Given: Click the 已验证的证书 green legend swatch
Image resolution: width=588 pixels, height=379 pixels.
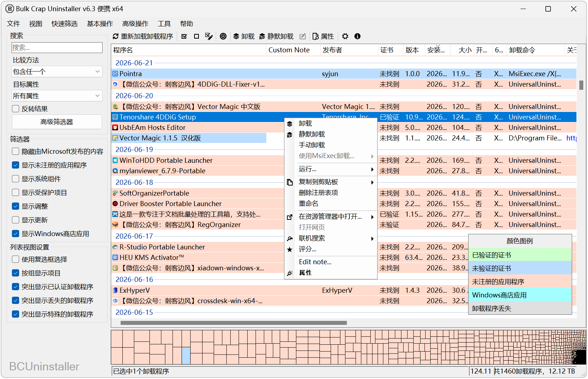Looking at the screenshot, I should (520, 255).
